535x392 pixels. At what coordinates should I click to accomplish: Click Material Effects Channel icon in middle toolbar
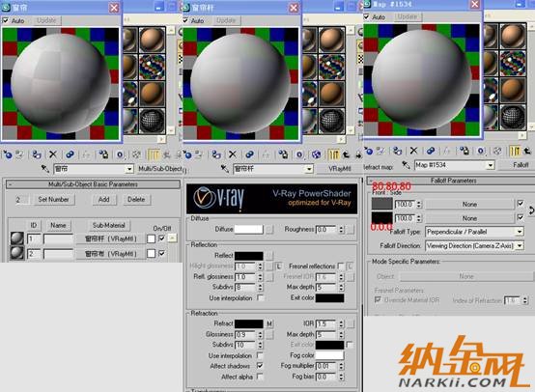pyautogui.click(x=299, y=154)
